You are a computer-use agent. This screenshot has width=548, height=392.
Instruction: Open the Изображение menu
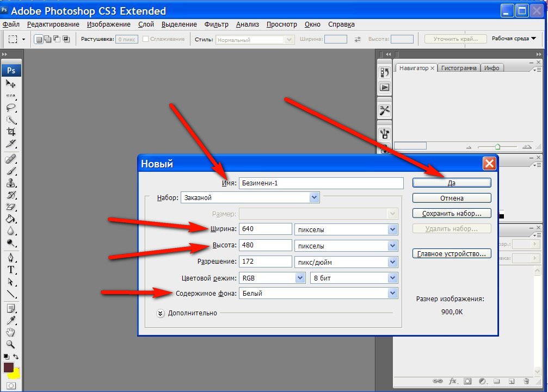pyautogui.click(x=109, y=24)
